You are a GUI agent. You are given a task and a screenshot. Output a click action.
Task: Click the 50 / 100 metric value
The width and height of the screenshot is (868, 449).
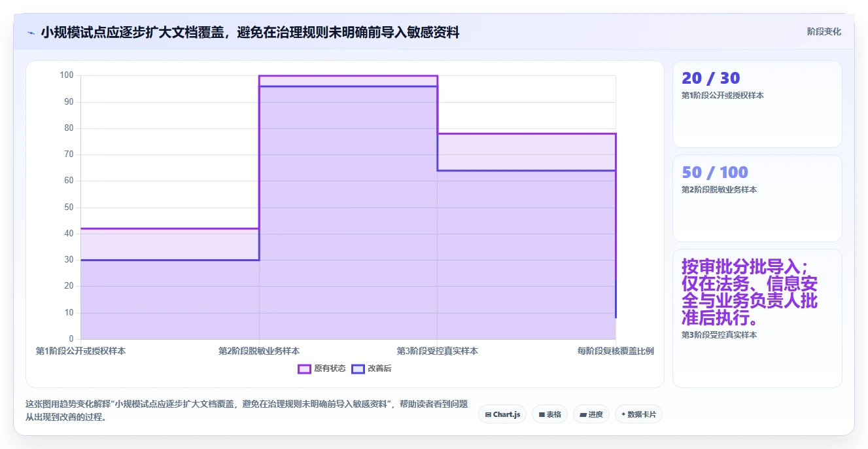click(714, 172)
